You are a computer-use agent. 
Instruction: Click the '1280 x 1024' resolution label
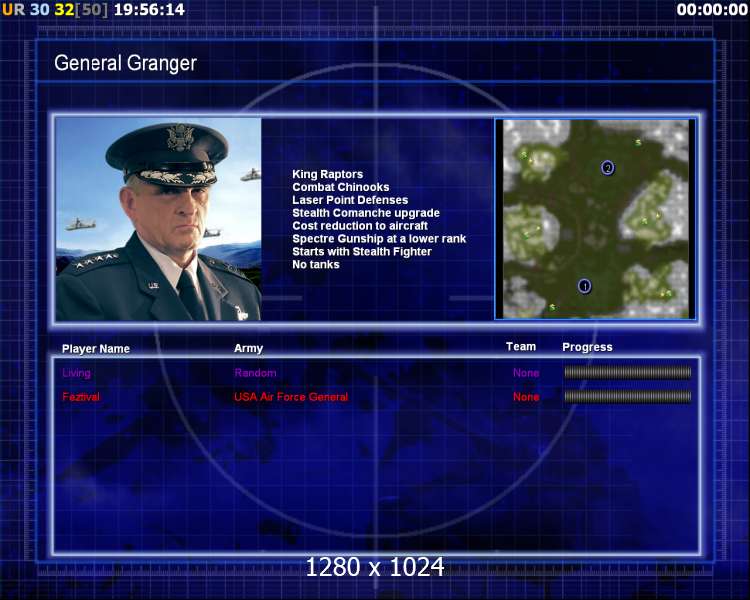(x=375, y=567)
